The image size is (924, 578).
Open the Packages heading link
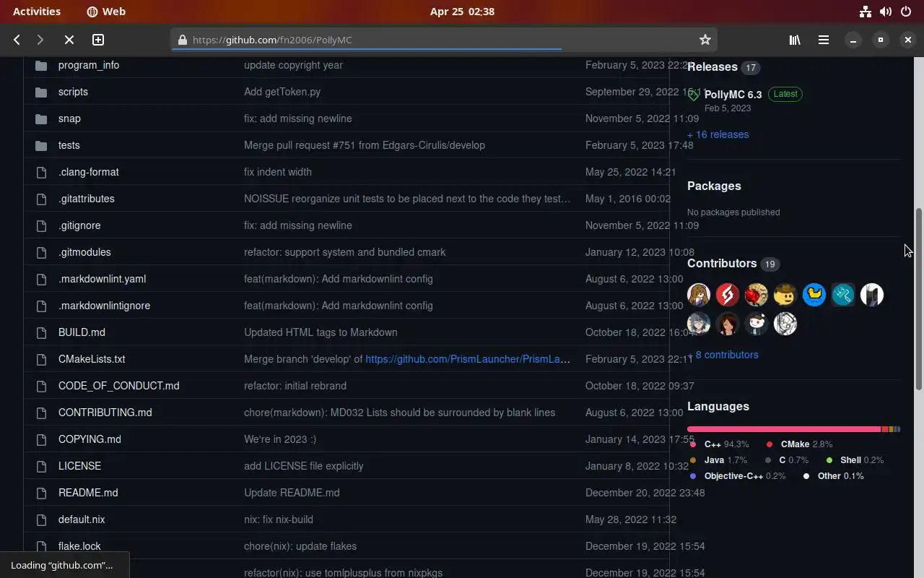714,186
